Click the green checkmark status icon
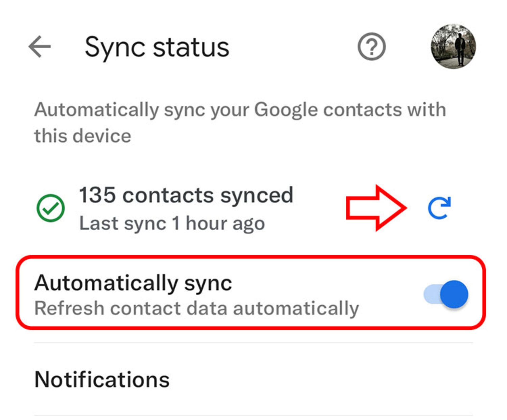 point(50,208)
